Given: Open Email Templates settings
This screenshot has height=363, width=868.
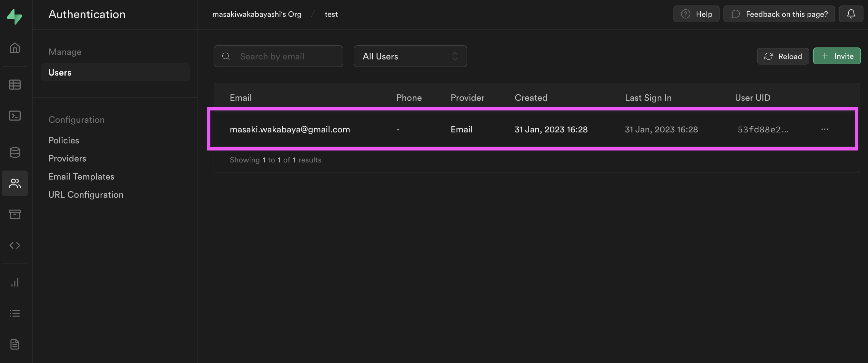Looking at the screenshot, I should 81,176.
